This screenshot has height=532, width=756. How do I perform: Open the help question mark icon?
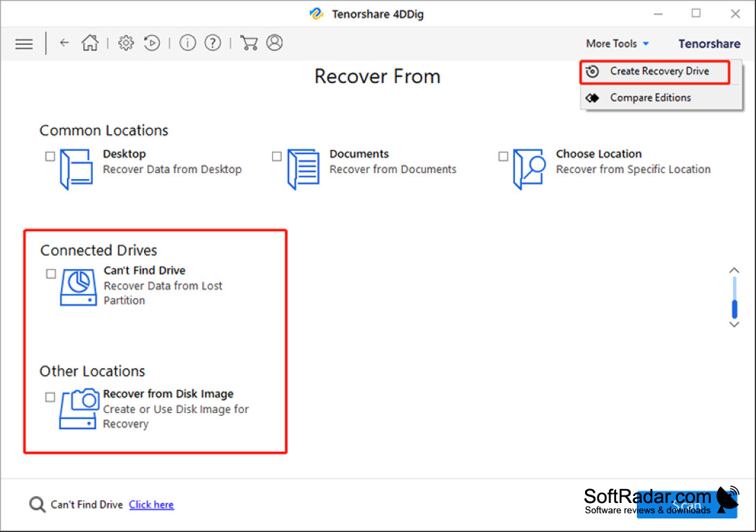point(213,43)
